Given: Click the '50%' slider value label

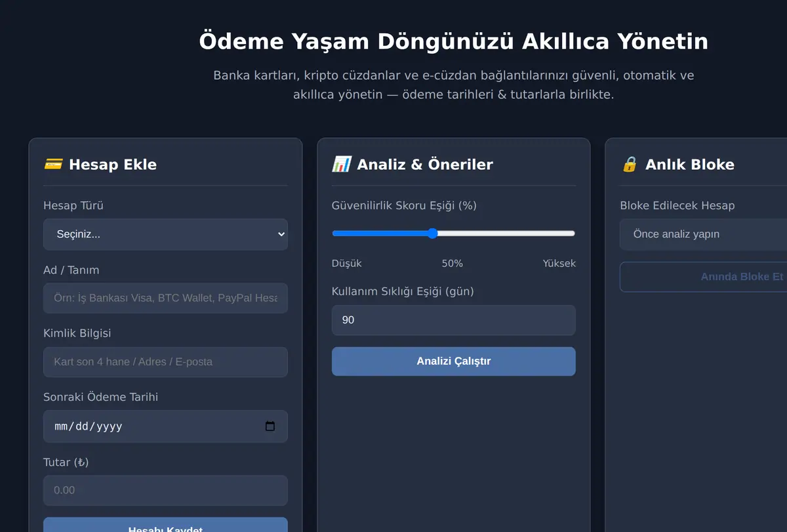Looking at the screenshot, I should tap(453, 263).
